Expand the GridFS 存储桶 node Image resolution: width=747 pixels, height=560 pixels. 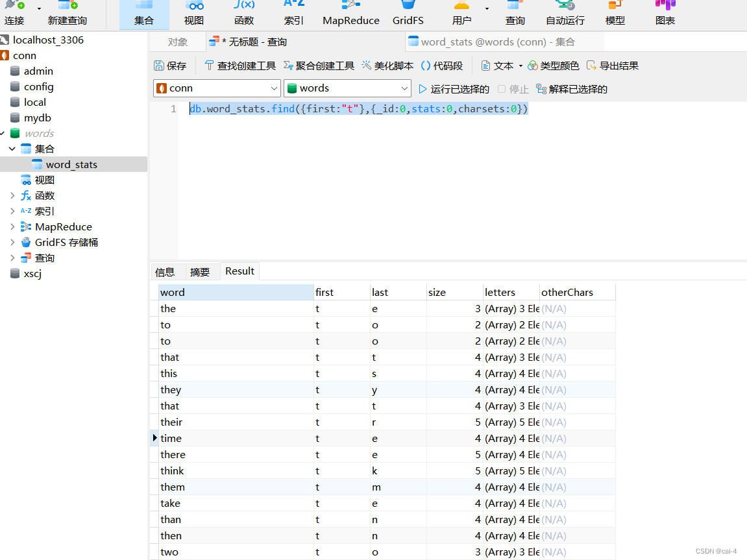click(x=12, y=243)
